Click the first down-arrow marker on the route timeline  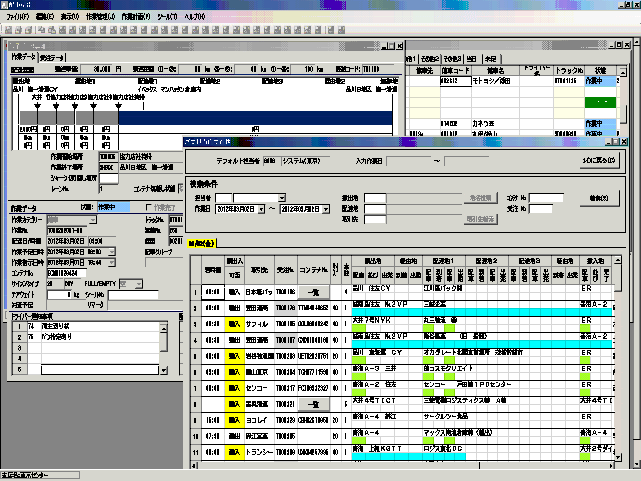tap(35, 105)
